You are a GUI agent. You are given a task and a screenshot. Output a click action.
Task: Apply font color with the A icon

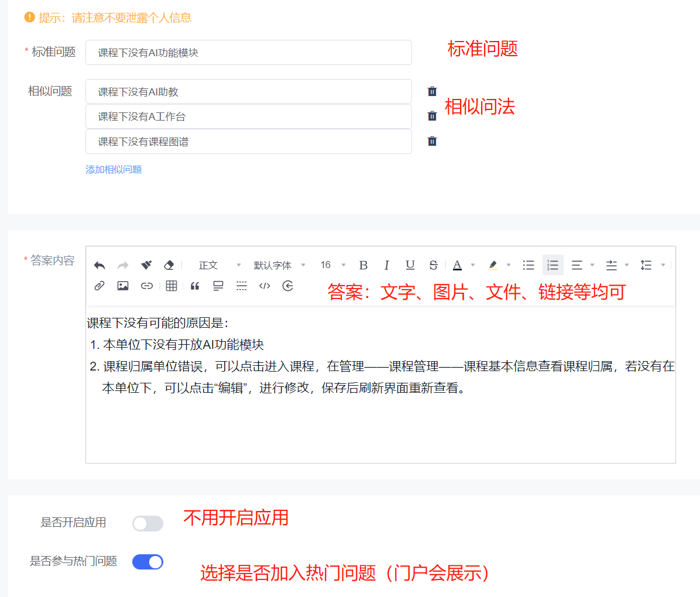click(x=457, y=265)
